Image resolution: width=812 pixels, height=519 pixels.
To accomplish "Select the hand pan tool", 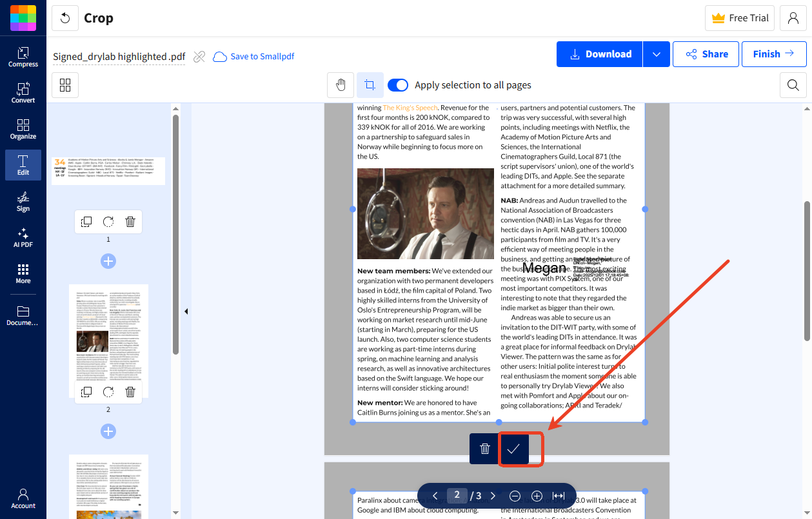I will click(340, 84).
